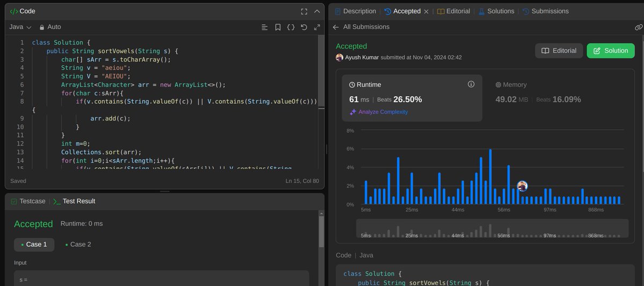Screen dimensions: 644x286
Task: Click the Runtime info icon
Action: (471, 84)
